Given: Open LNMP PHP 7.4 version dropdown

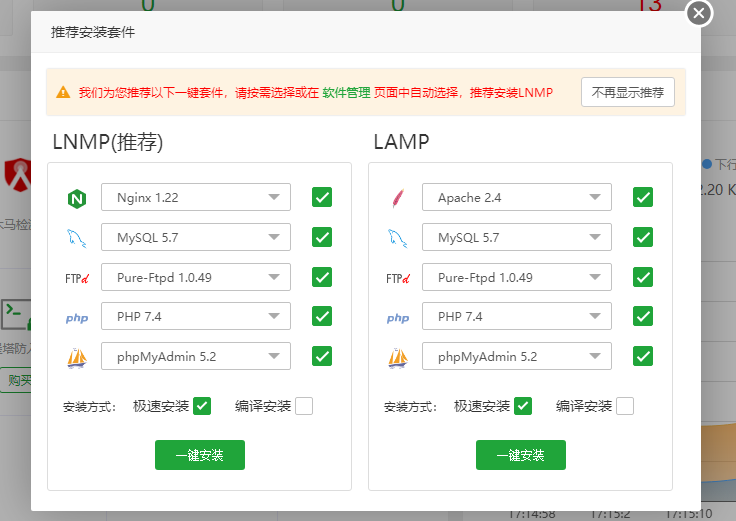Looking at the screenshot, I should click(x=196, y=316).
